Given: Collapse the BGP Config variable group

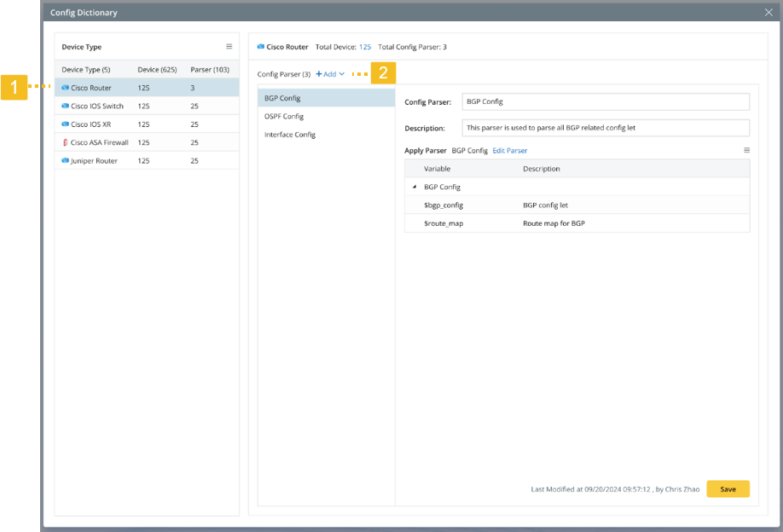Looking at the screenshot, I should (415, 187).
